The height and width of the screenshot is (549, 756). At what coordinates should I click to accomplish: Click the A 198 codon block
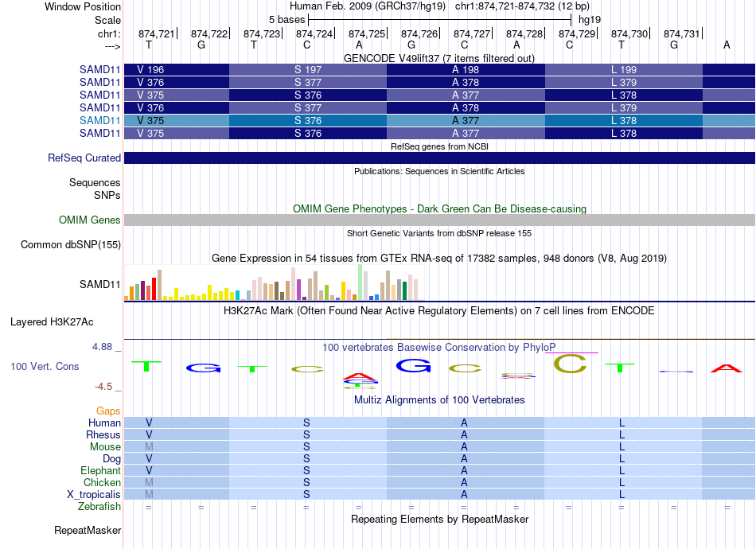click(x=466, y=69)
